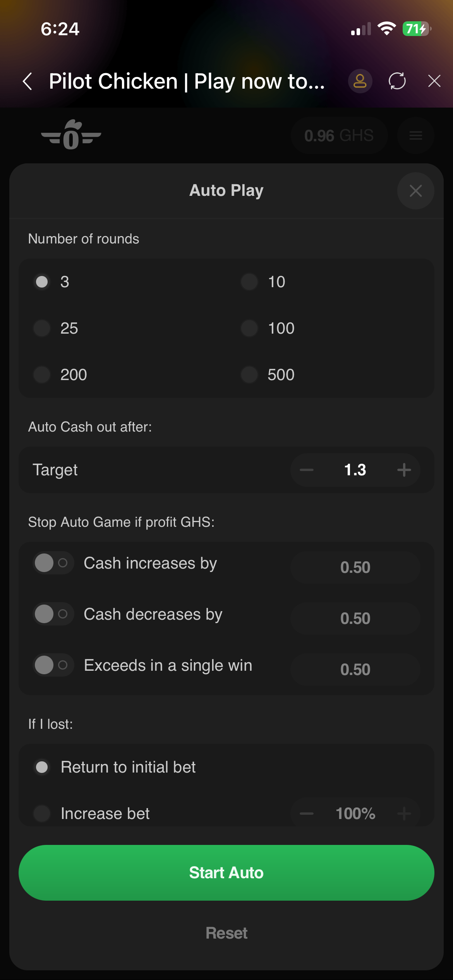Open the hamburger menu beside balance
453x980 pixels.
[x=415, y=135]
